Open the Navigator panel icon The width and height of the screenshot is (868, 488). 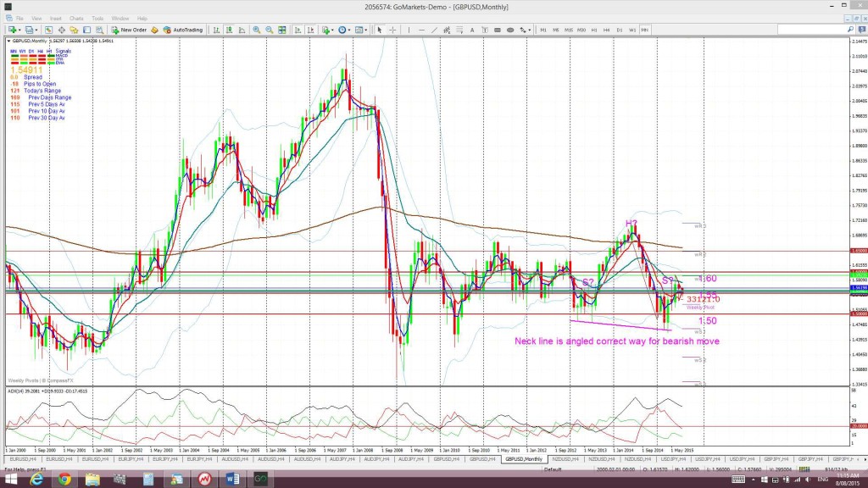click(74, 30)
